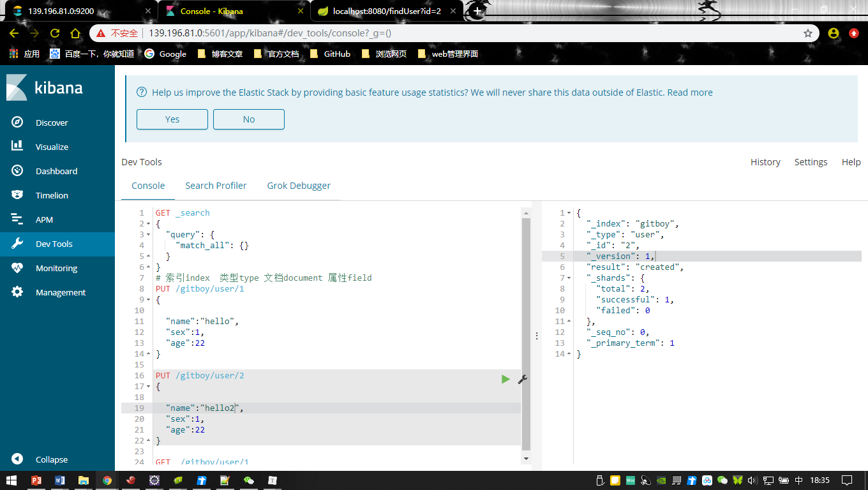Click No to decline usage statistics
The width and height of the screenshot is (868, 490).
pyautogui.click(x=249, y=119)
